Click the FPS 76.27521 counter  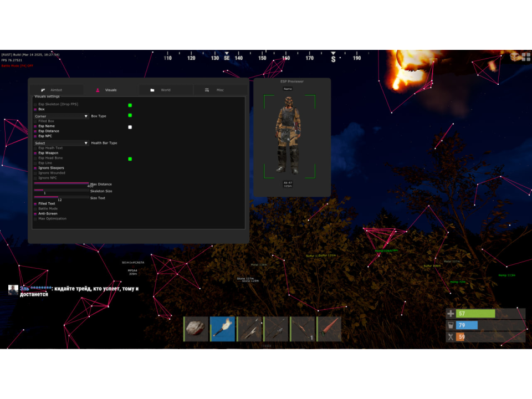(x=12, y=60)
